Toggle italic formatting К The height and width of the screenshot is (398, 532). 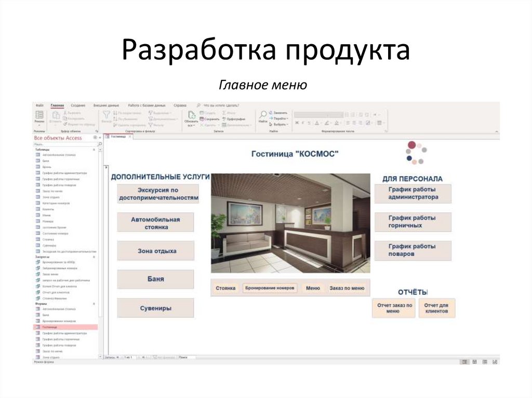click(x=303, y=123)
